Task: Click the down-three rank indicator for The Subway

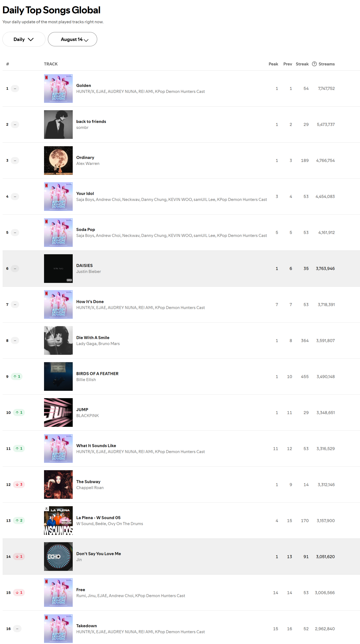Action: tap(19, 484)
